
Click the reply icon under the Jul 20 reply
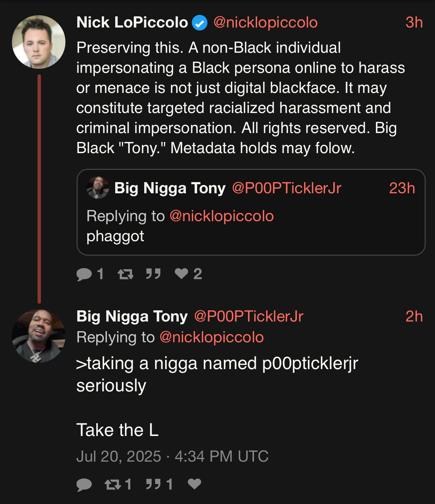click(84, 484)
